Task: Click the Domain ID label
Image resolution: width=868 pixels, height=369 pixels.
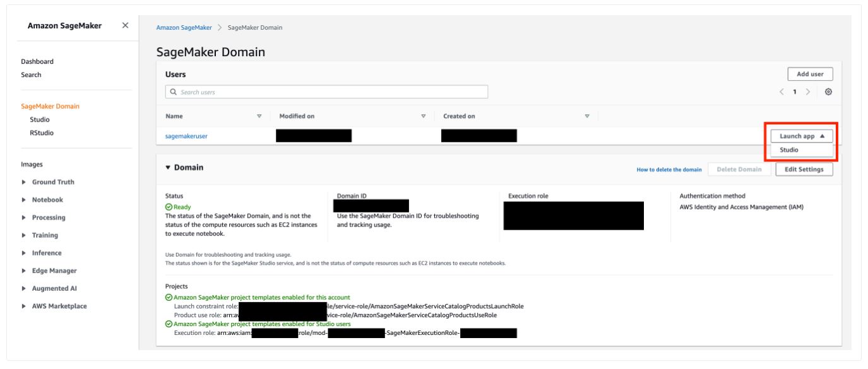Action: [x=352, y=196]
